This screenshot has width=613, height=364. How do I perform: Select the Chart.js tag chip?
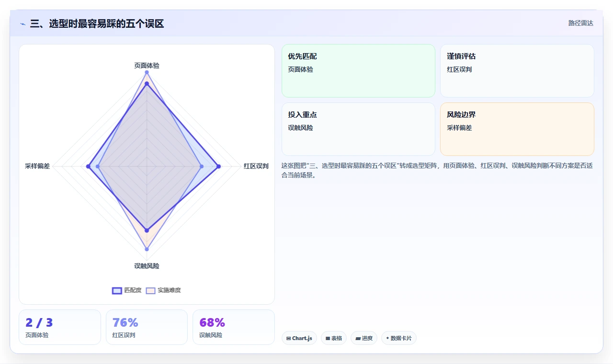coord(299,338)
